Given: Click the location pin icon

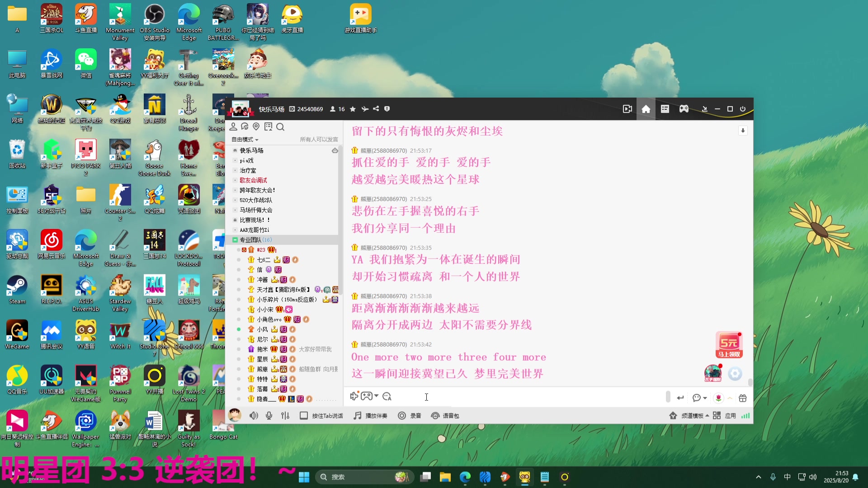Looking at the screenshot, I should click(256, 127).
